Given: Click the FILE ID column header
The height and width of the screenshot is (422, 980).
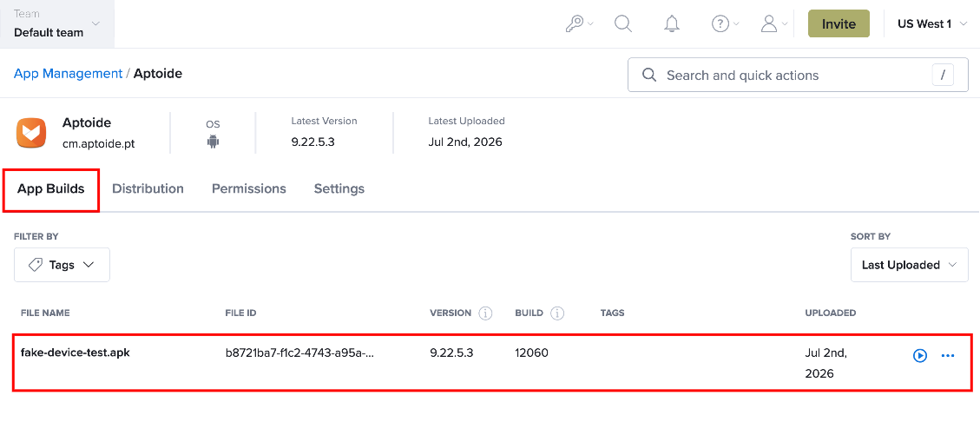Looking at the screenshot, I should (241, 313).
